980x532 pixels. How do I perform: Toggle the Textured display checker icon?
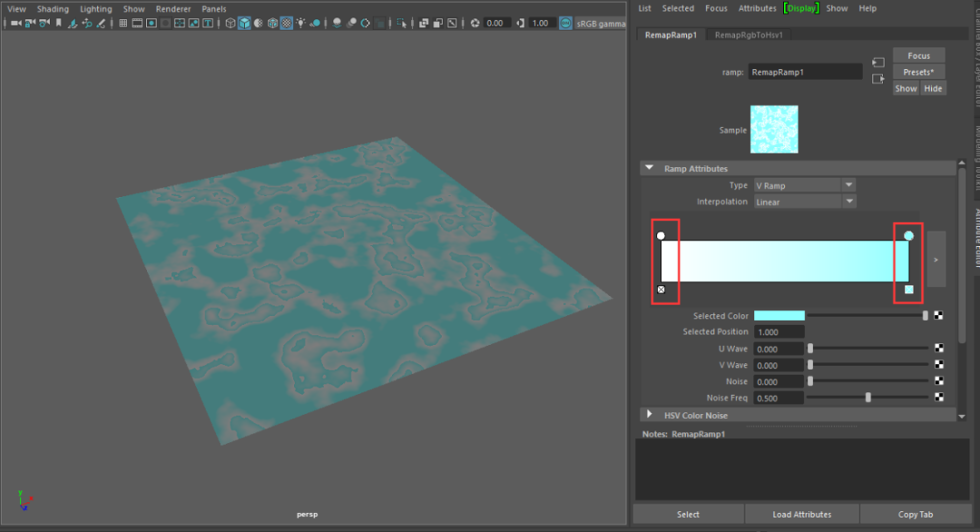pos(286,23)
